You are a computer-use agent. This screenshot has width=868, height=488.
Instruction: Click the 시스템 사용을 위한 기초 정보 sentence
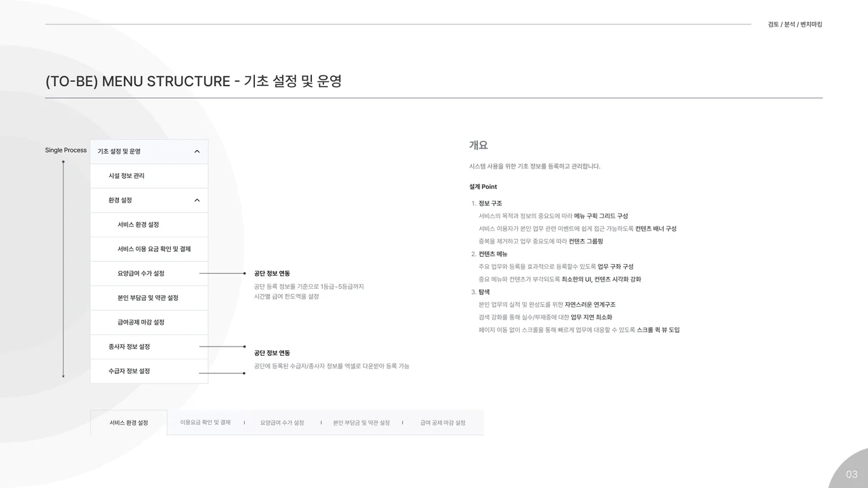[x=534, y=166]
